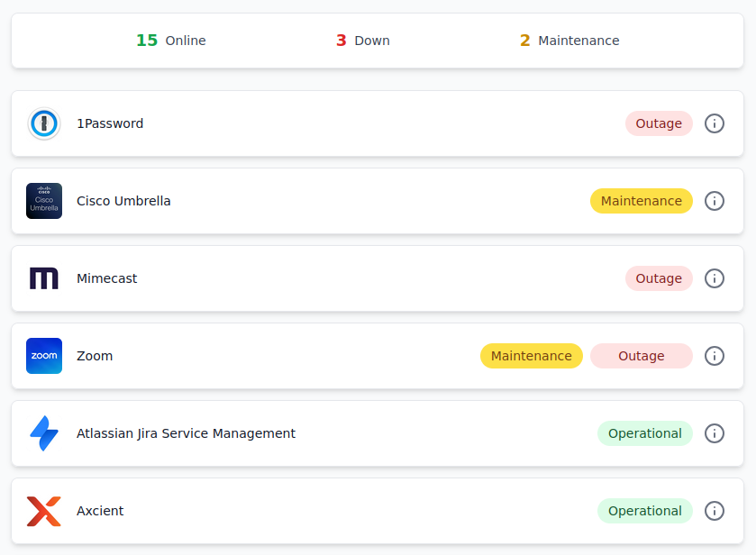Click the 1Password logo icon
The image size is (756, 555).
[43, 123]
